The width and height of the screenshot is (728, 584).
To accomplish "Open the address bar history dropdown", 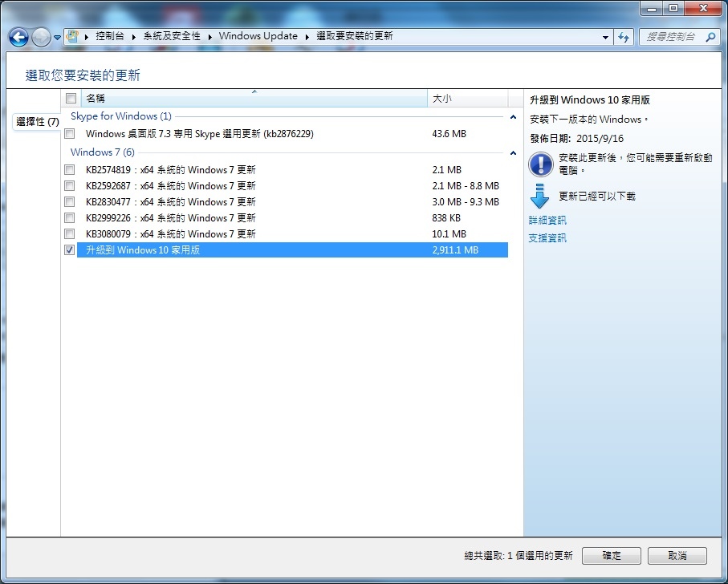I will tap(605, 37).
